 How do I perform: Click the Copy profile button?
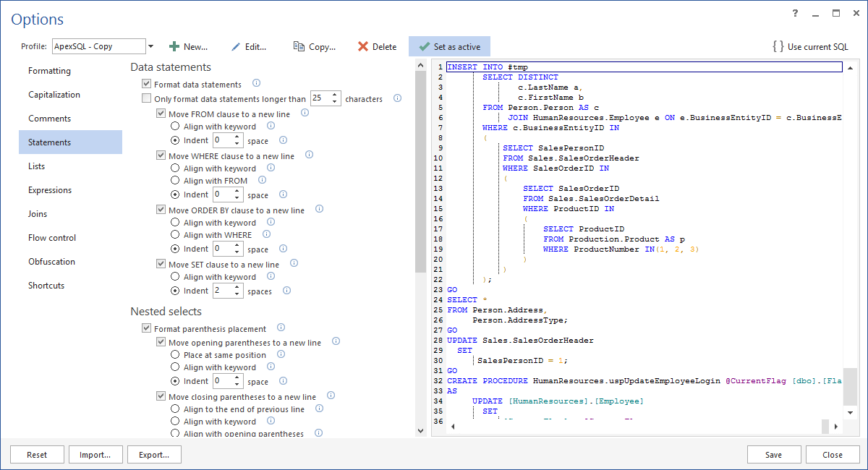[315, 46]
